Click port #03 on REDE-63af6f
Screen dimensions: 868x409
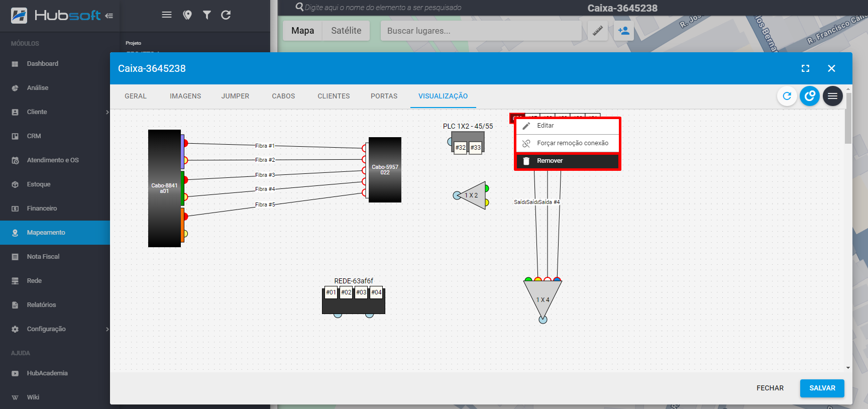pos(361,292)
